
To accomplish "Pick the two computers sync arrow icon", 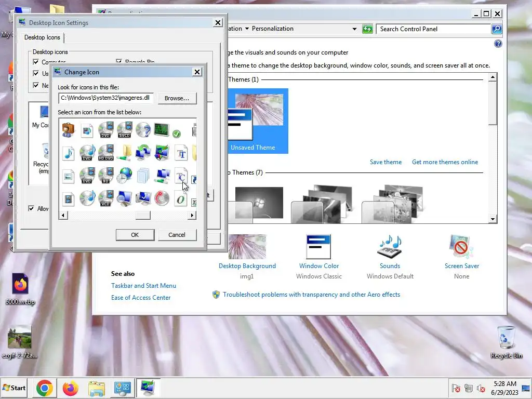I will click(x=143, y=153).
